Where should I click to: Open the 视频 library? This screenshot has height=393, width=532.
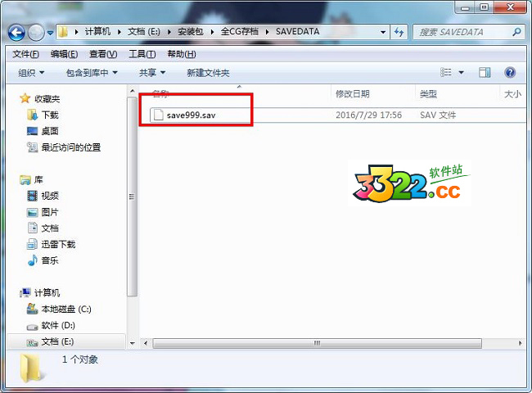click(50, 196)
